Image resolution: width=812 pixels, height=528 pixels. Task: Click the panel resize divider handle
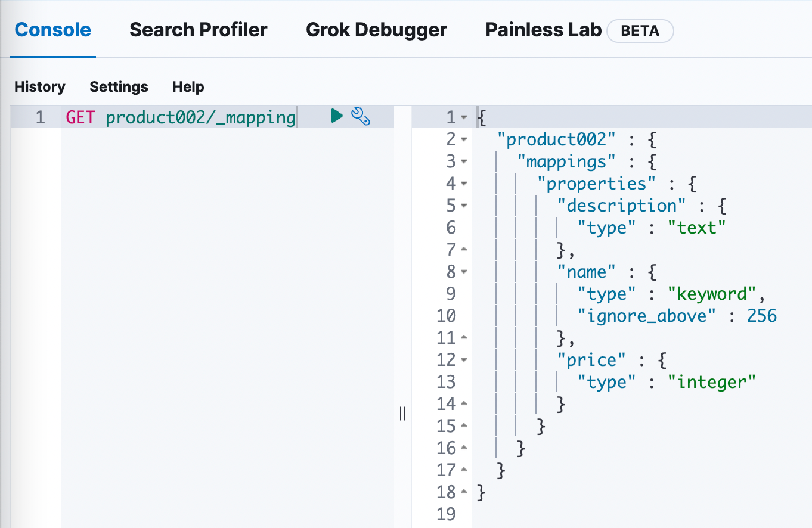click(x=402, y=414)
